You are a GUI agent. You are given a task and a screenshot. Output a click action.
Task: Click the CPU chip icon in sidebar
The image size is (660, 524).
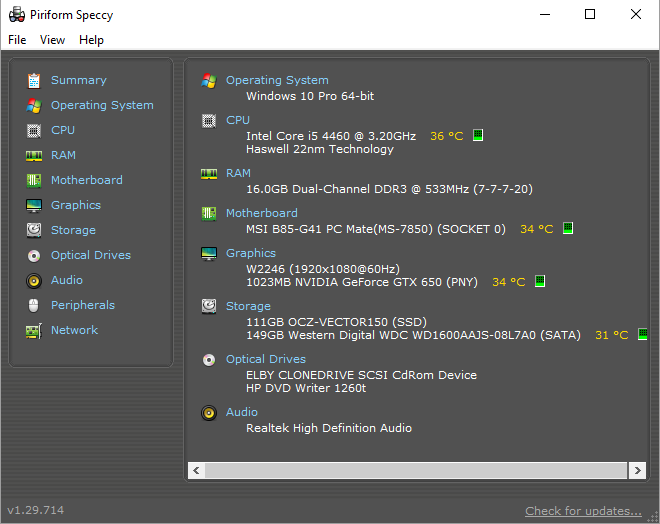pyautogui.click(x=34, y=130)
